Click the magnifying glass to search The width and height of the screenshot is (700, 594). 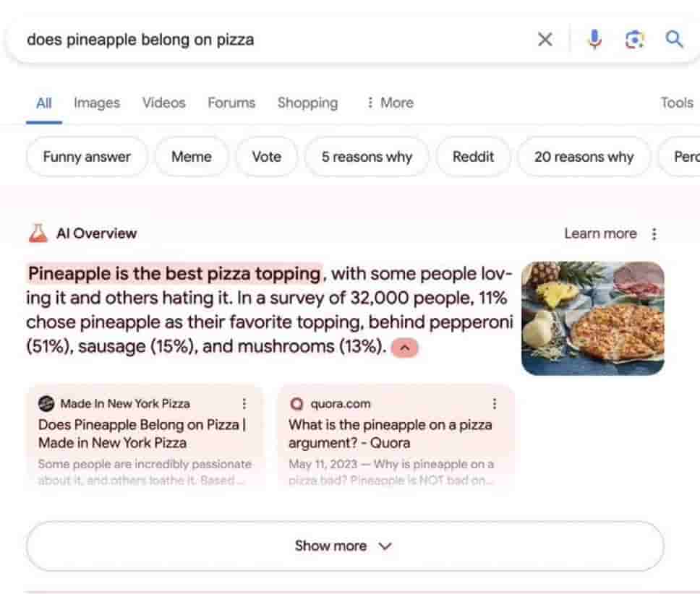coord(675,40)
